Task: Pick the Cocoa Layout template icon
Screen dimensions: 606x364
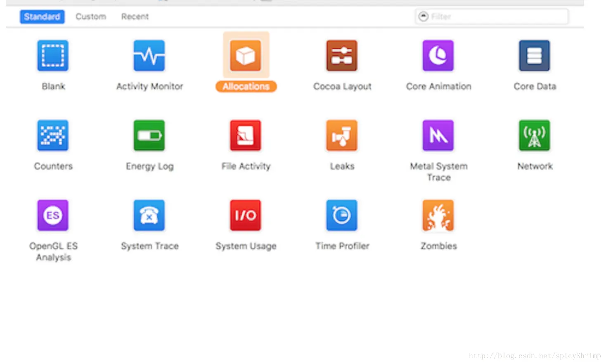Action: click(x=342, y=56)
